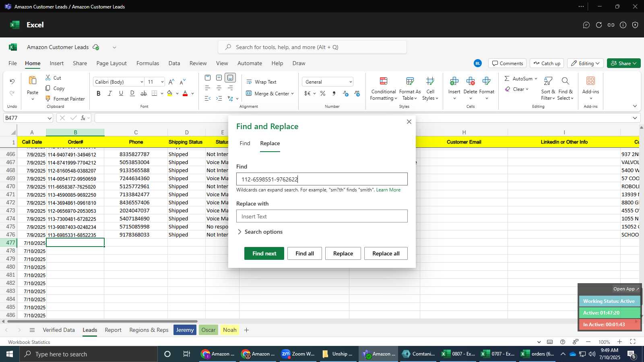Image resolution: width=644 pixels, height=362 pixels.
Task: Click the Increase font size icon
Action: 171,82
